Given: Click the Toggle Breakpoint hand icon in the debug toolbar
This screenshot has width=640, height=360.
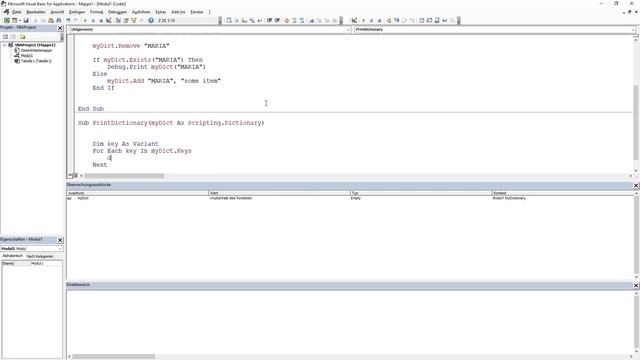Looking at the screenshot, I should (389, 20).
